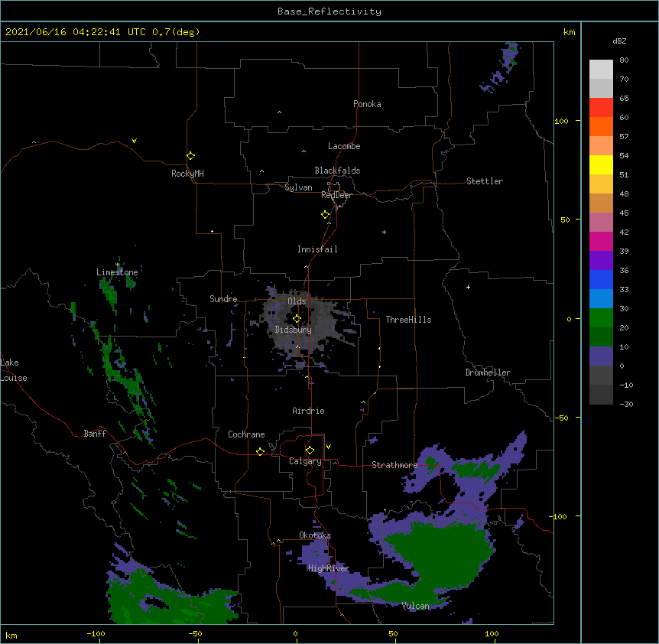
Task: Click legend value 80
Action: point(624,60)
